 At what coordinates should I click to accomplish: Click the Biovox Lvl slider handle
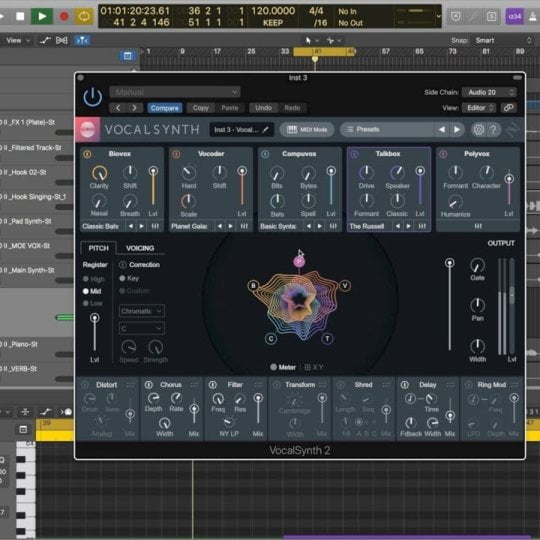(153, 171)
